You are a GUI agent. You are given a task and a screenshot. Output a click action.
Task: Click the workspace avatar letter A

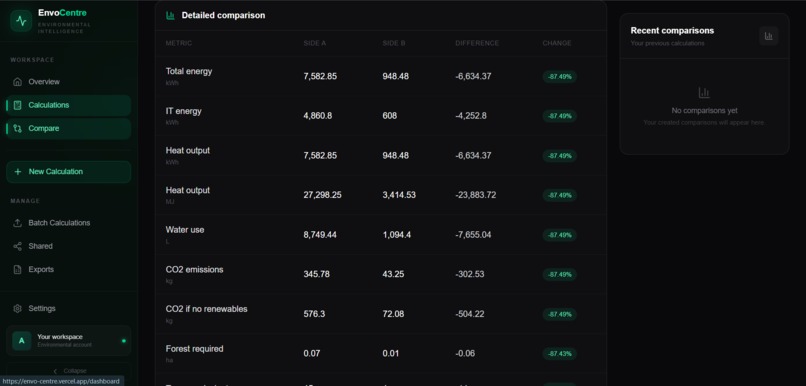click(x=22, y=341)
